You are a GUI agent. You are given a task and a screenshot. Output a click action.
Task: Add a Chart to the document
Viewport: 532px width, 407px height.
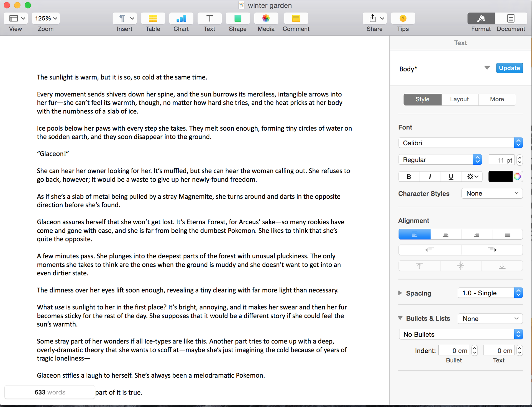[x=181, y=18]
